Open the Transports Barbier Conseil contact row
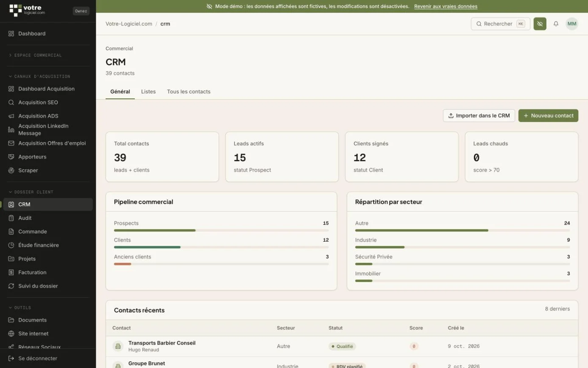The height and width of the screenshot is (368, 588). 342,346
